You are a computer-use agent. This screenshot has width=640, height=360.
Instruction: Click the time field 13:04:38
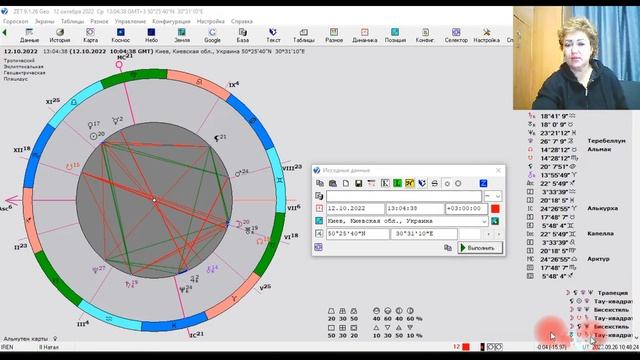[x=415, y=209]
